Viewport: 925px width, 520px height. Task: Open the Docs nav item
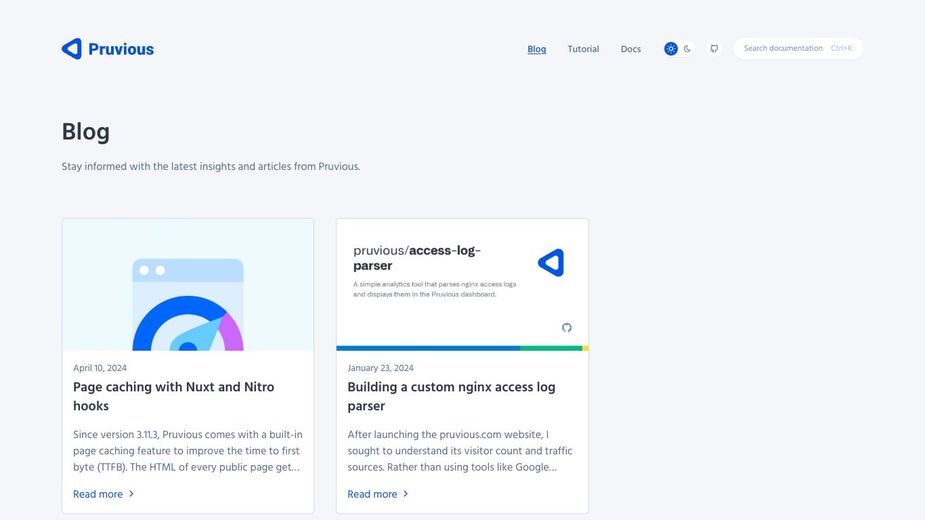pyautogui.click(x=631, y=49)
